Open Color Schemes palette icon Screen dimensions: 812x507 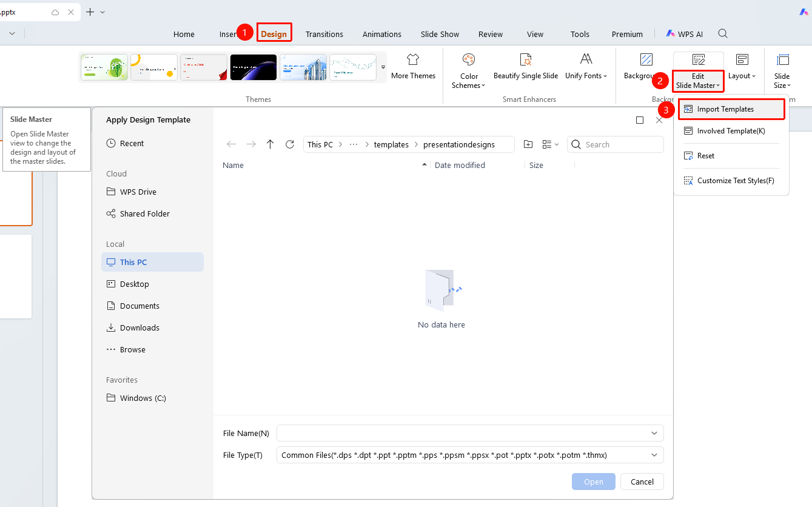[469, 59]
